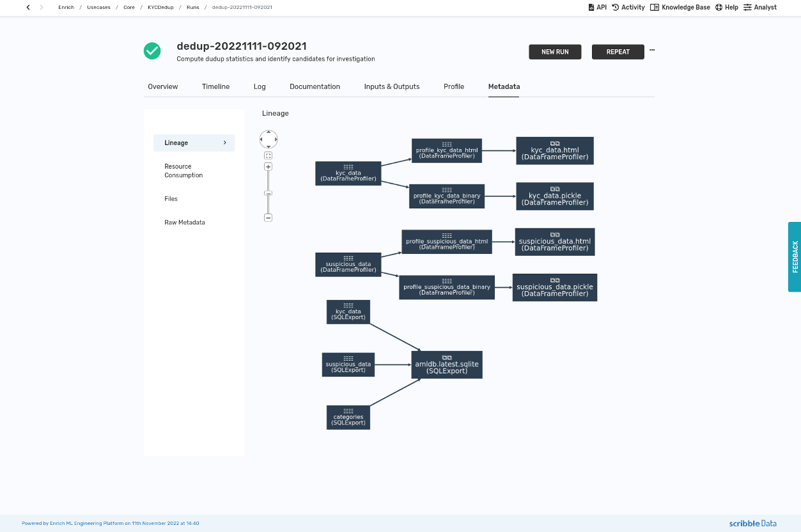Select the amldb.latest.sqlite node in the lineage graph
Image resolution: width=801 pixels, height=532 pixels.
pos(446,364)
